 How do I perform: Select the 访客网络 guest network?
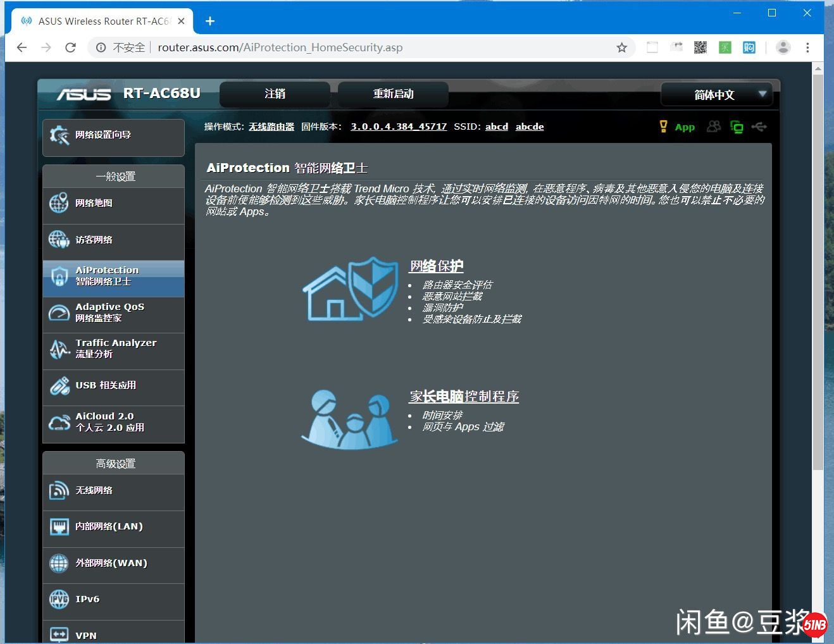96,240
